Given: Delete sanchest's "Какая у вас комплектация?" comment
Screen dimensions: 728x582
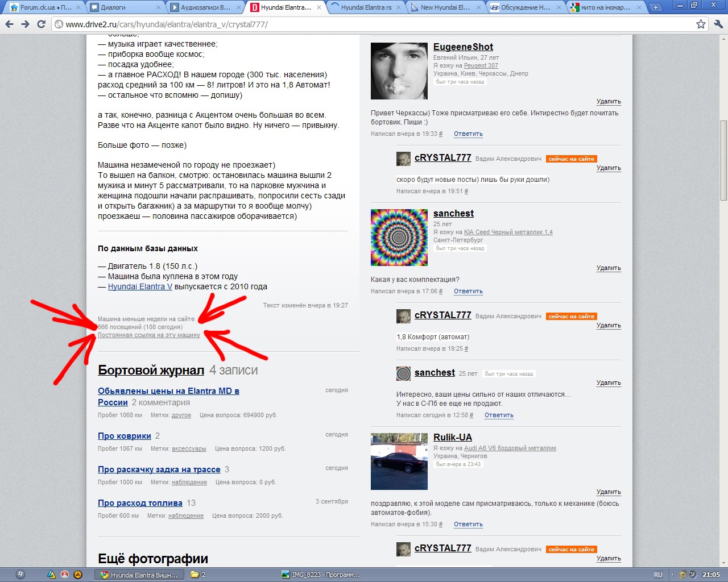Looking at the screenshot, I should pyautogui.click(x=609, y=268).
